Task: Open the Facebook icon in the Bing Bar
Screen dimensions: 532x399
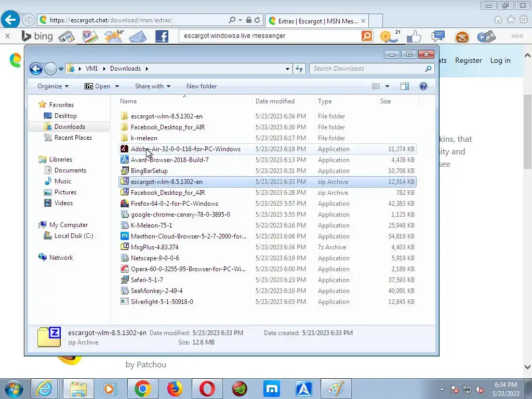Action: (x=162, y=36)
